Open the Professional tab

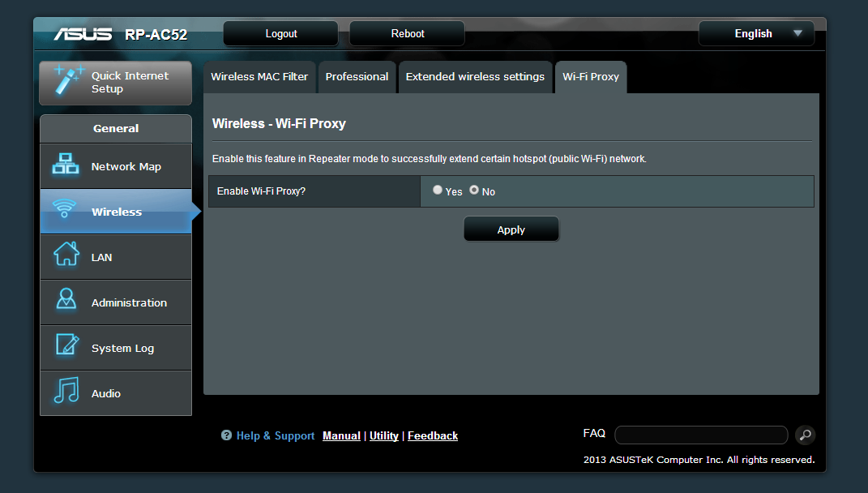pos(357,77)
